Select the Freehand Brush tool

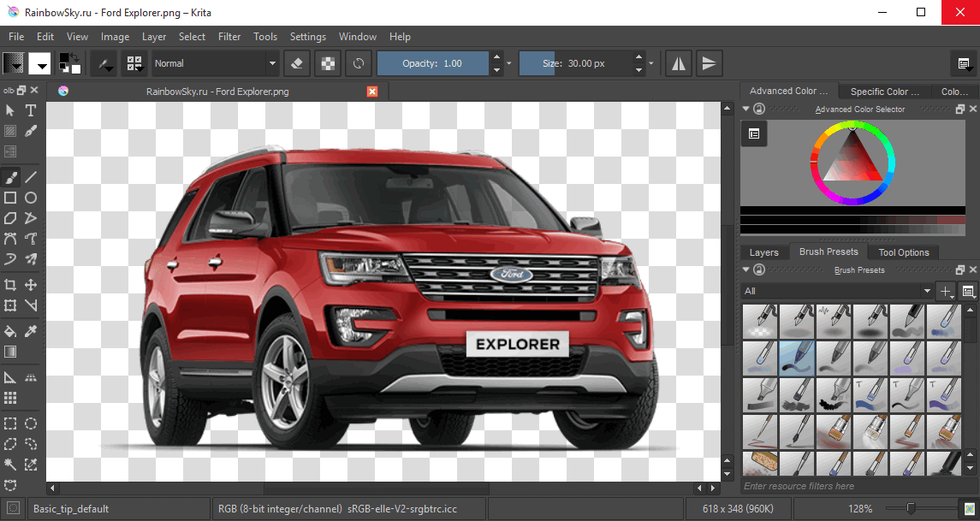coord(10,177)
